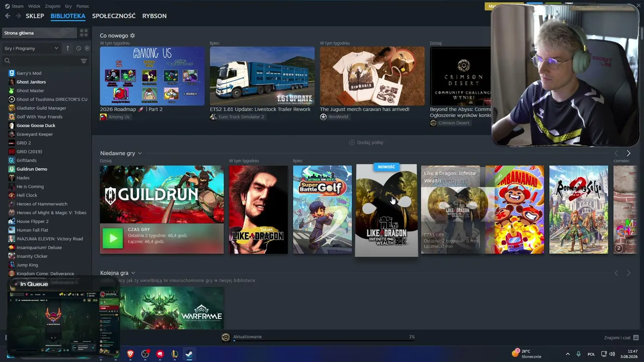Launch Guildrun with the green play button
The width and height of the screenshot is (644, 362).
tap(113, 238)
